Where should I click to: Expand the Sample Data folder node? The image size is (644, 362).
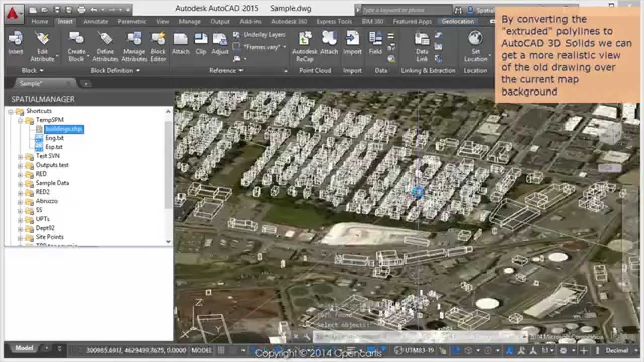click(21, 183)
